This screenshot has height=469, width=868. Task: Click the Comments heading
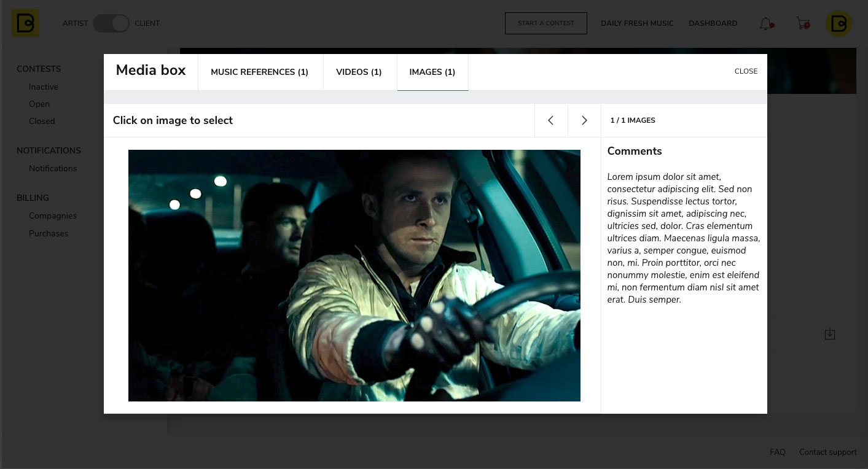pos(635,151)
